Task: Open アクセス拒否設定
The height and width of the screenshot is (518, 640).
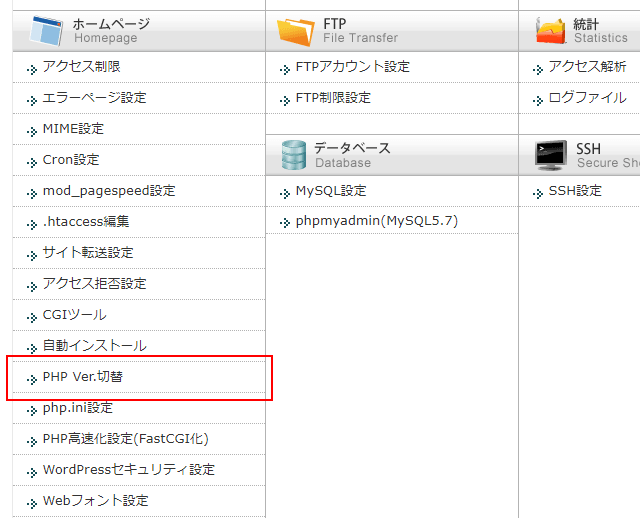Action: [x=94, y=284]
